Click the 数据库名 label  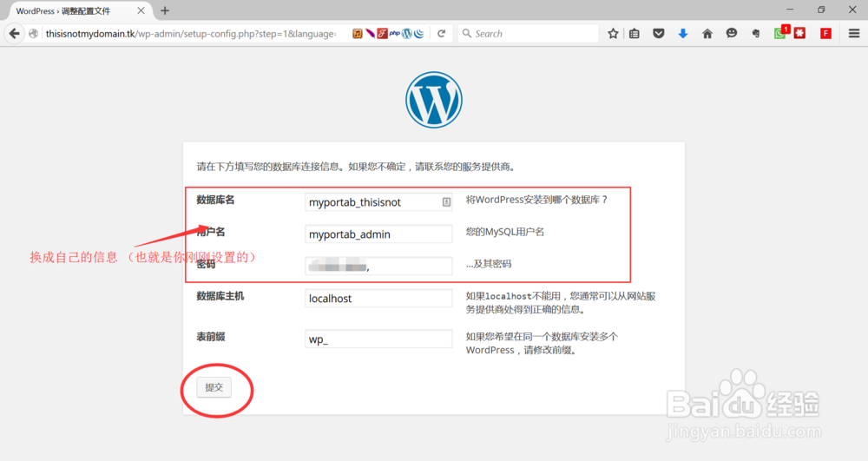click(215, 200)
